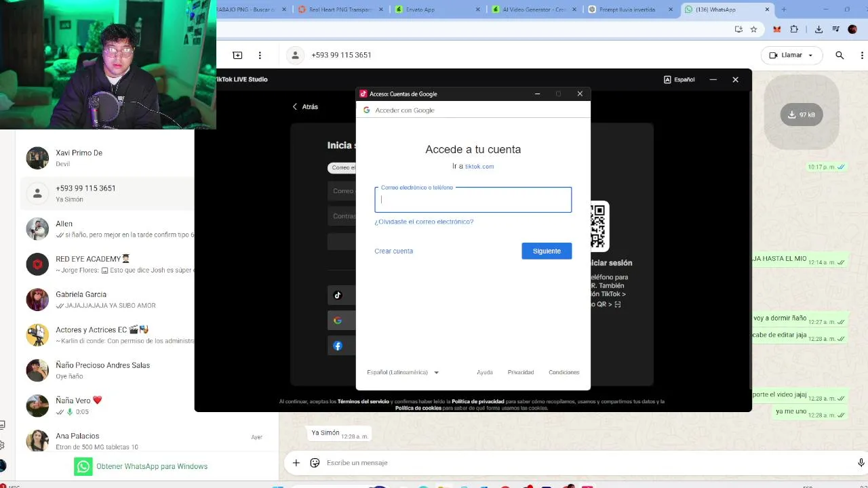The image size is (868, 488).
Task: Open the Ñaño Precioso Andres Salas chat
Action: pyautogui.click(x=108, y=370)
